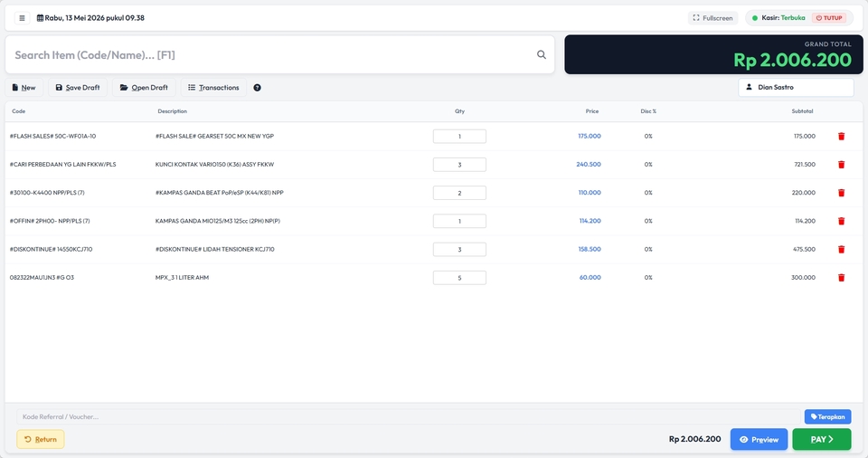Click disc 0% of GEARSET row
Screen dimensions: 868x458
[648, 136]
